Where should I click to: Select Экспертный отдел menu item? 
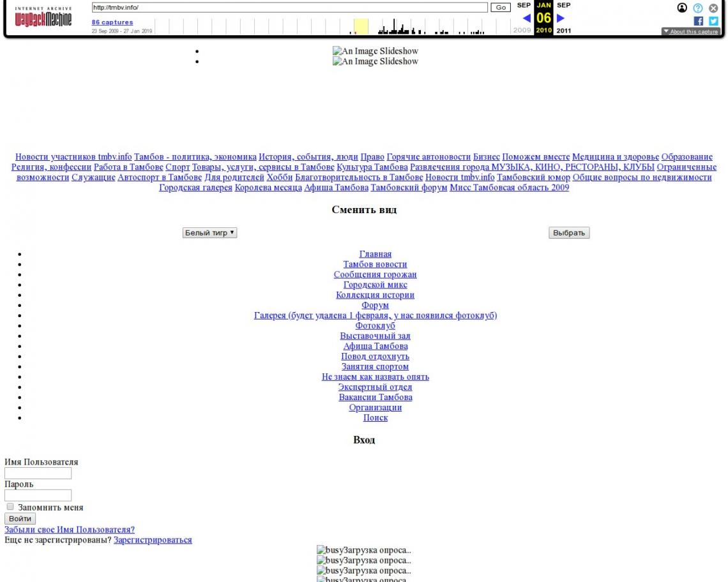(375, 387)
